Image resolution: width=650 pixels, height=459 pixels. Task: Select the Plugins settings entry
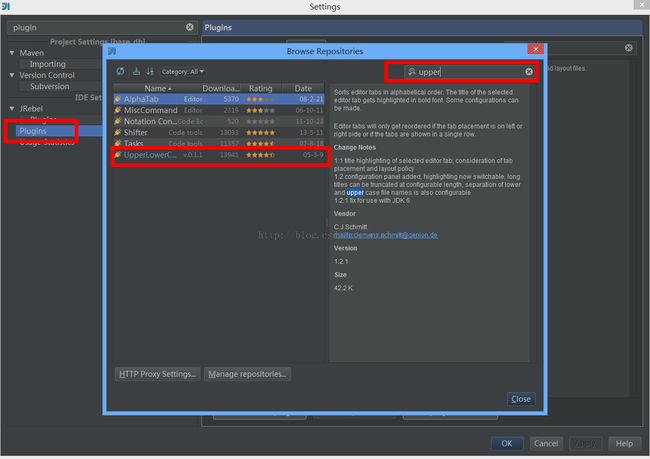33,131
